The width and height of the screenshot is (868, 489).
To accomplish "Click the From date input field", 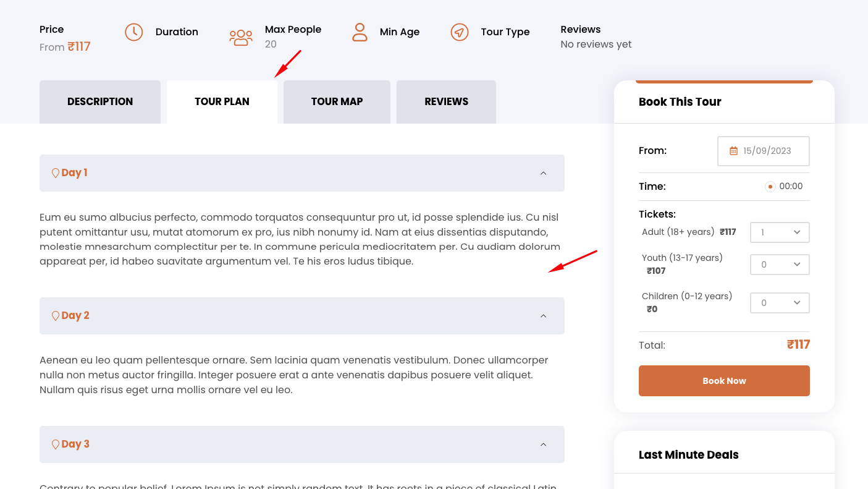I will click(764, 151).
